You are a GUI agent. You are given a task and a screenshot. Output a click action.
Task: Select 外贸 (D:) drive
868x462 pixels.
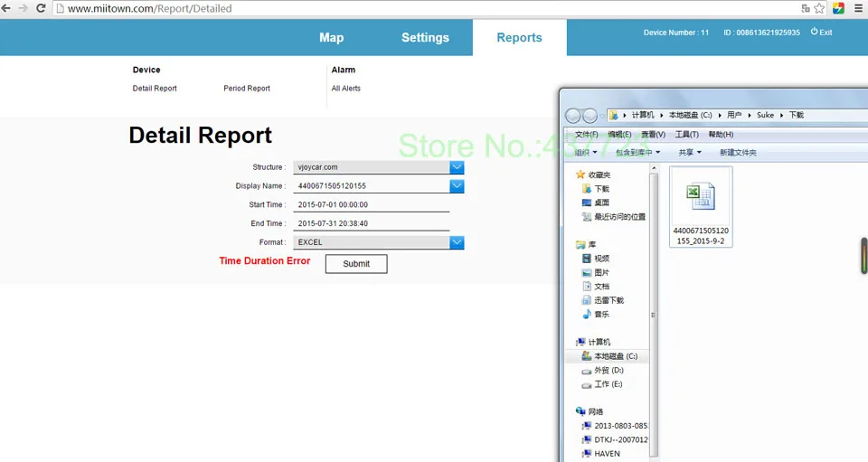click(603, 370)
